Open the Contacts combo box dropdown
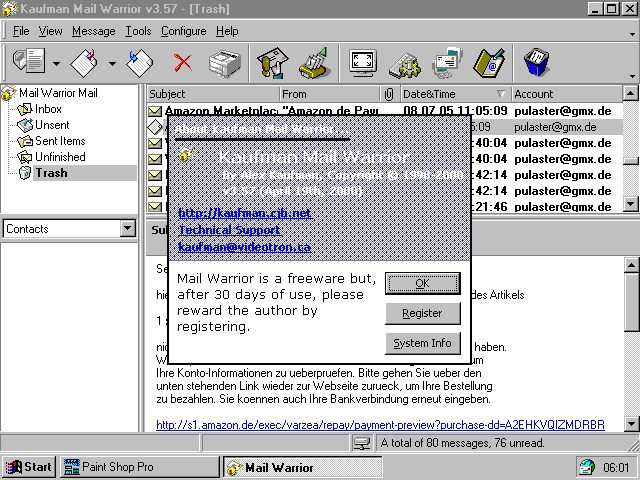Viewport: 640px width, 480px height. coord(128,229)
